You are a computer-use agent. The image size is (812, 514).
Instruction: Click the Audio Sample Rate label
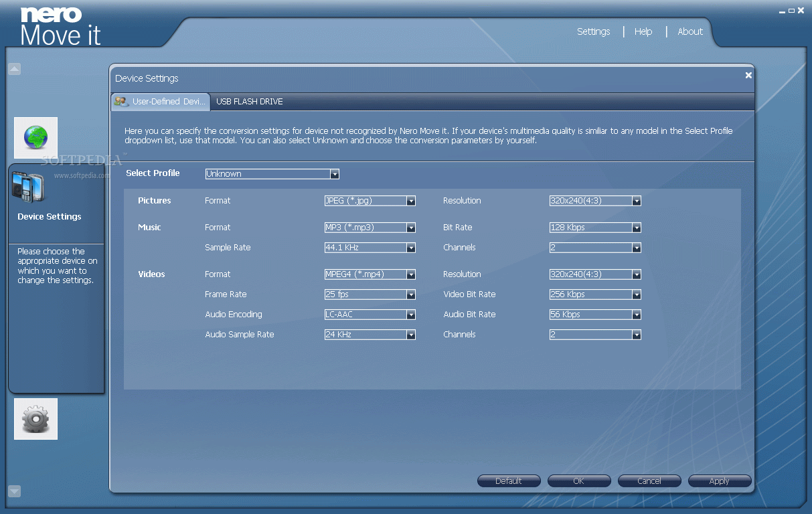(240, 335)
